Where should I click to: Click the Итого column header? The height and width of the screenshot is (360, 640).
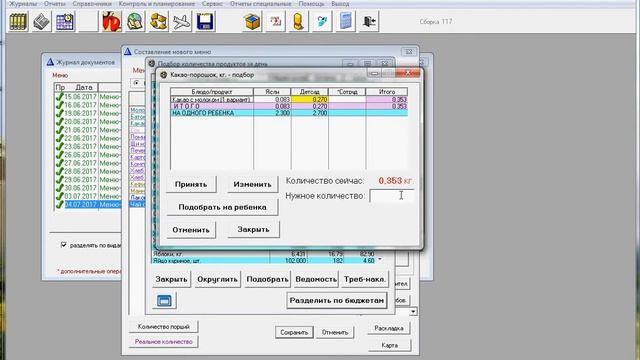point(387,92)
